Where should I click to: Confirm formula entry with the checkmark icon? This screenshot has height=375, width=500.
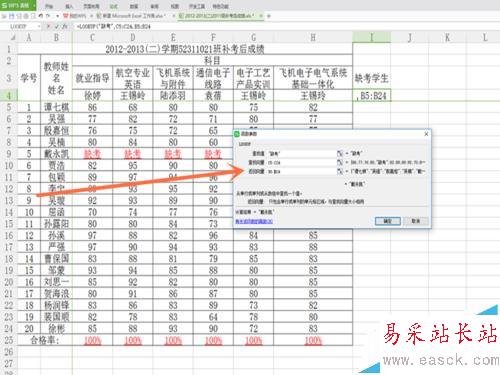[x=57, y=26]
